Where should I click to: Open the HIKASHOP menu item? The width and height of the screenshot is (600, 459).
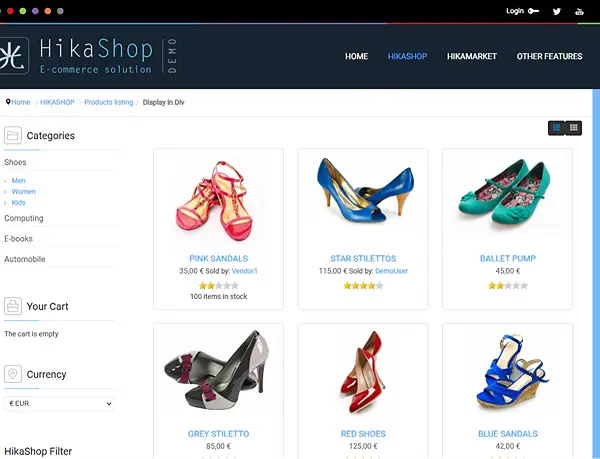tap(408, 57)
